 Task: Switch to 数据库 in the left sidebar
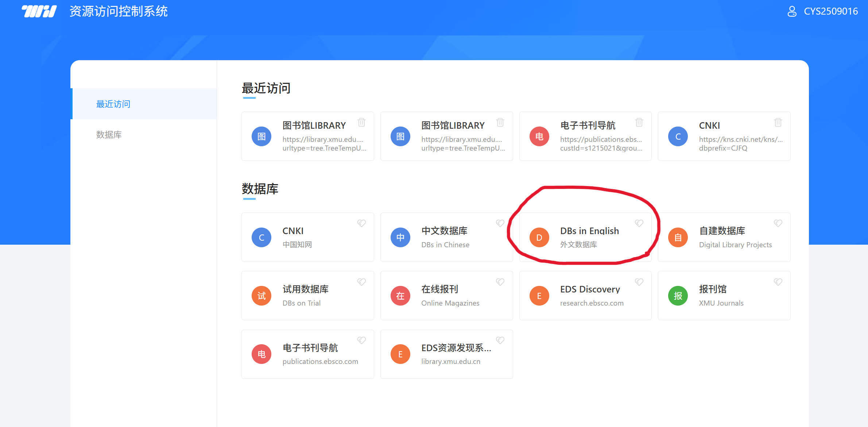pyautogui.click(x=109, y=135)
